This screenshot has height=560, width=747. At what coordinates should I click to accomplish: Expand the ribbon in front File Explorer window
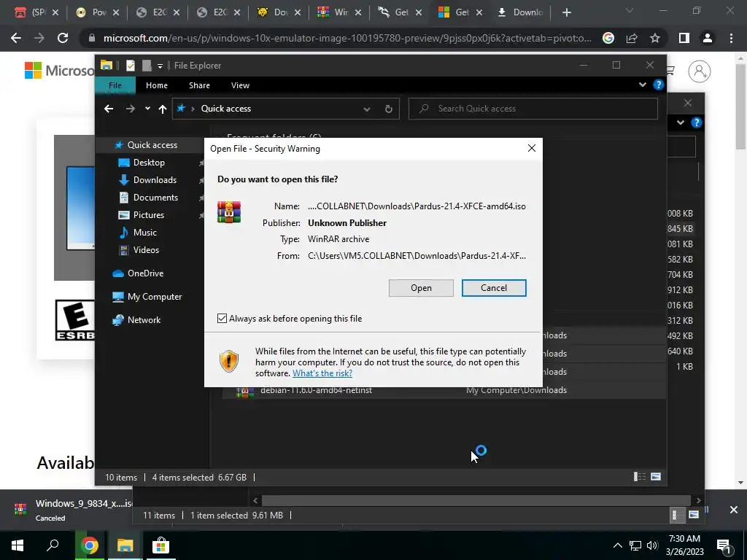[642, 85]
